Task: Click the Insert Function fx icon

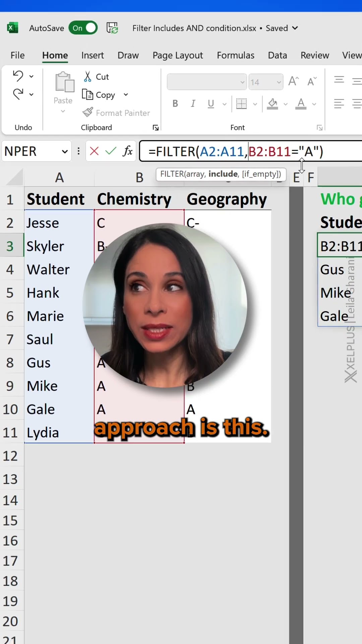Action: click(x=127, y=151)
